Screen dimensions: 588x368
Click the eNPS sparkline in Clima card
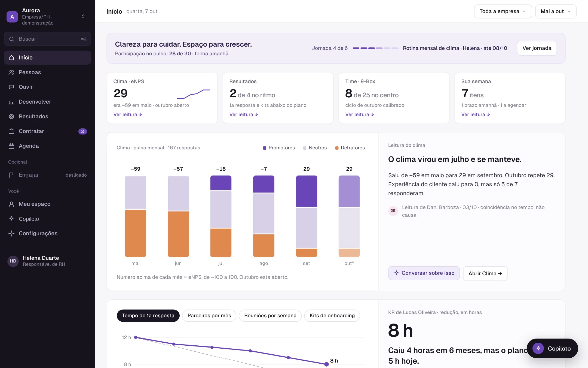pyautogui.click(x=194, y=94)
